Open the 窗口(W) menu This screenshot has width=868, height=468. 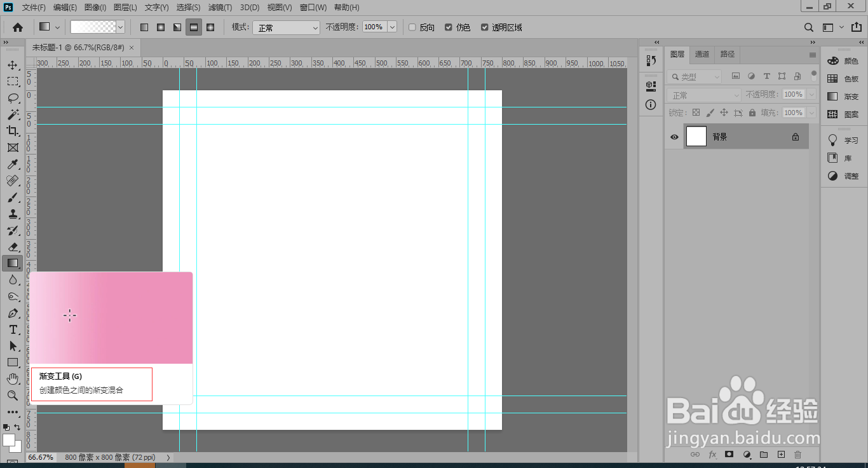click(313, 8)
